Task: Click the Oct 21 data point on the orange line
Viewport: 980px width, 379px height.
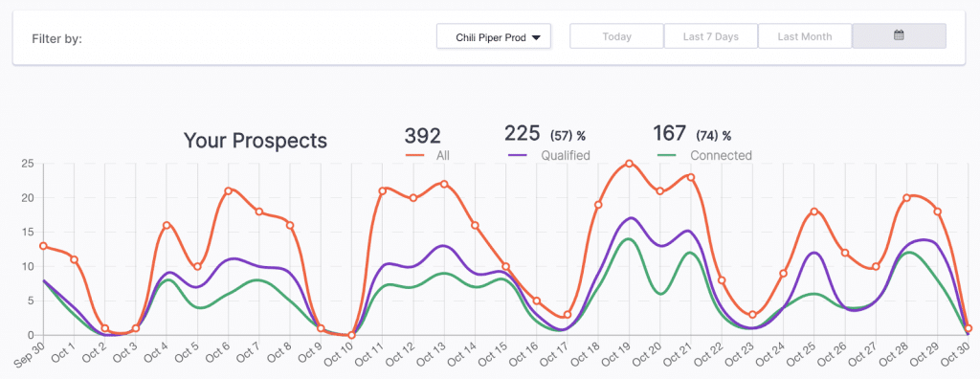Action: (691, 177)
